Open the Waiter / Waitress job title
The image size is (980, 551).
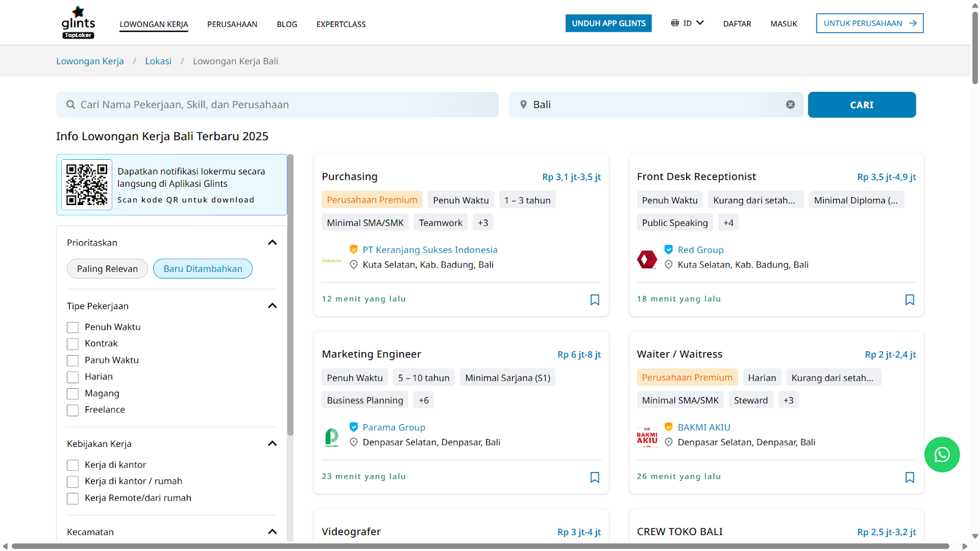tap(680, 354)
